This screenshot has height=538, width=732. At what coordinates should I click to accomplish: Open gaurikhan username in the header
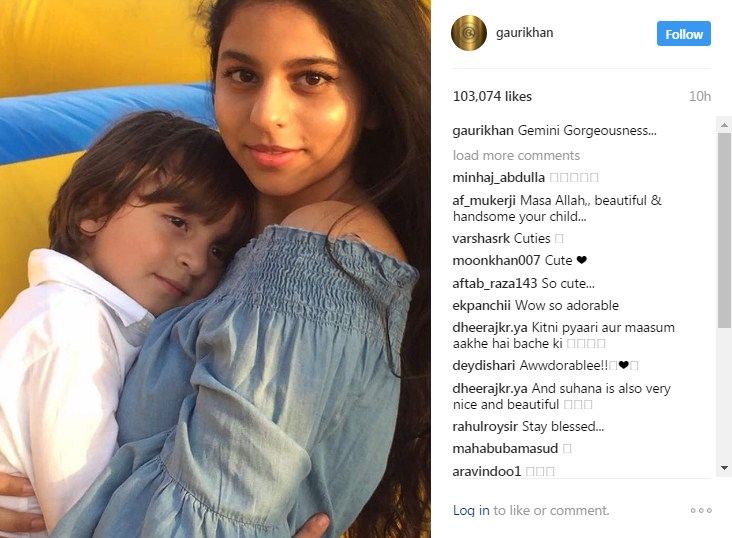tap(524, 33)
